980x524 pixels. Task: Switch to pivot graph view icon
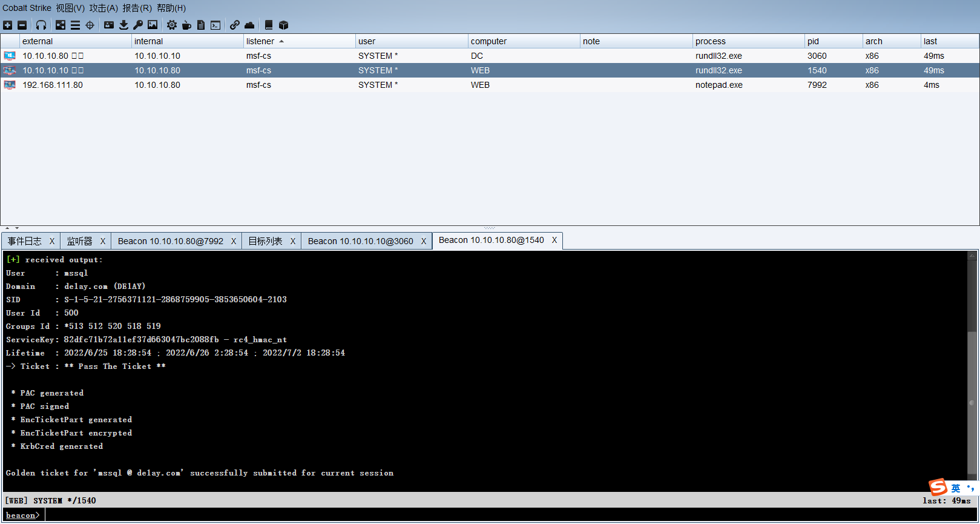61,25
